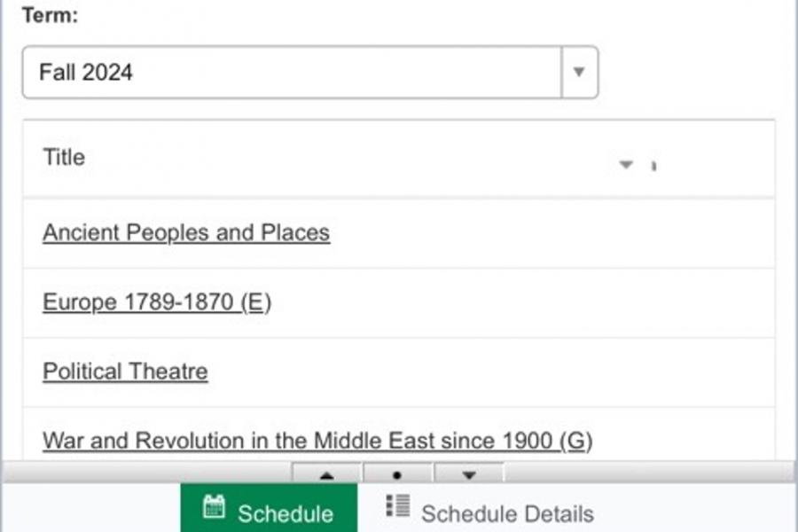This screenshot has height=532, width=798.
Task: Open the Political Theatre course link
Action: [125, 371]
